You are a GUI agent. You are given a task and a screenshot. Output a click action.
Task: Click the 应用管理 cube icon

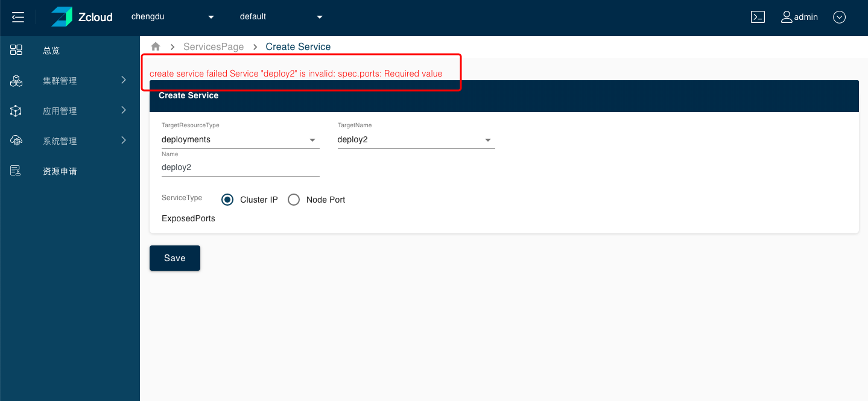click(x=16, y=110)
